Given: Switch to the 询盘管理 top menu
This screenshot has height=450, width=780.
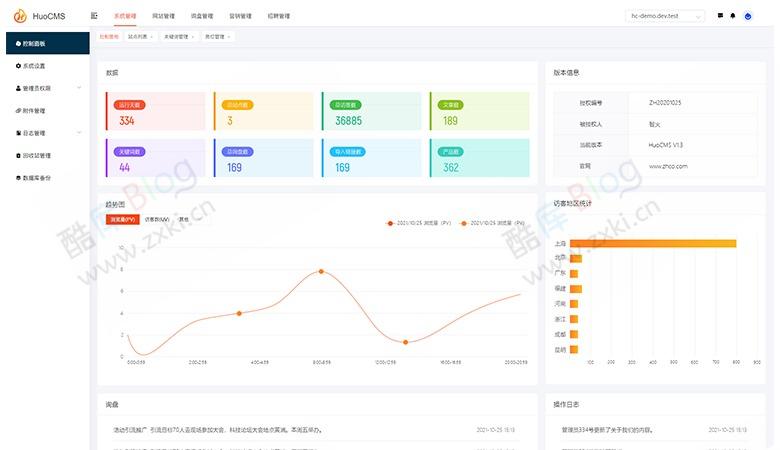Looking at the screenshot, I should [202, 16].
